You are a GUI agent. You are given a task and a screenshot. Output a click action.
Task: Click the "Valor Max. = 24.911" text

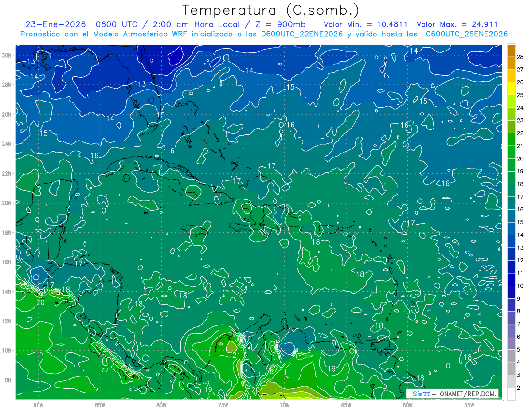(x=458, y=25)
